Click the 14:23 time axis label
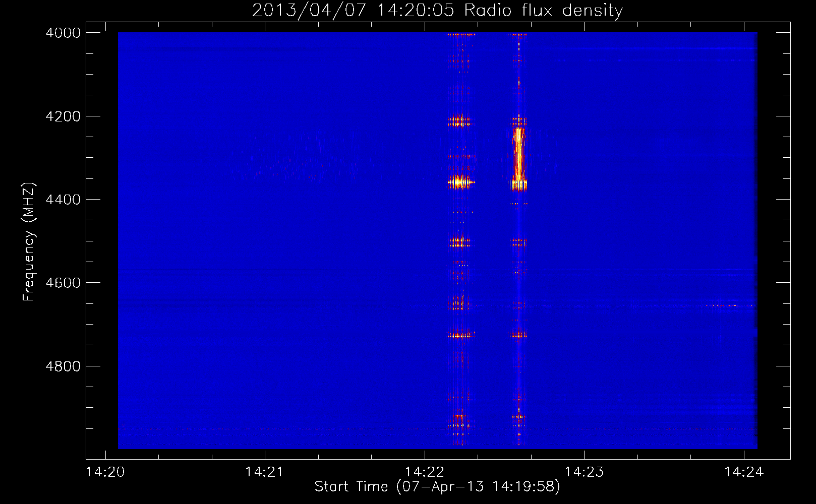The image size is (816, 504). 584,472
